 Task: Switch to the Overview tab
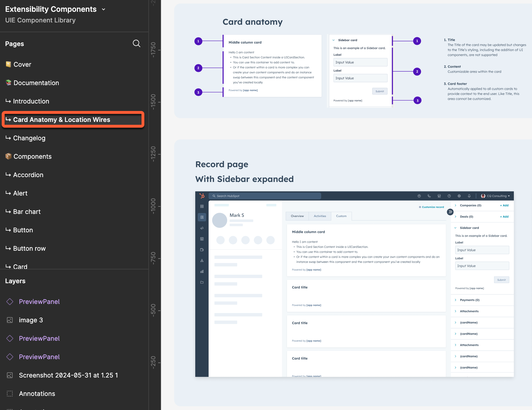point(297,216)
